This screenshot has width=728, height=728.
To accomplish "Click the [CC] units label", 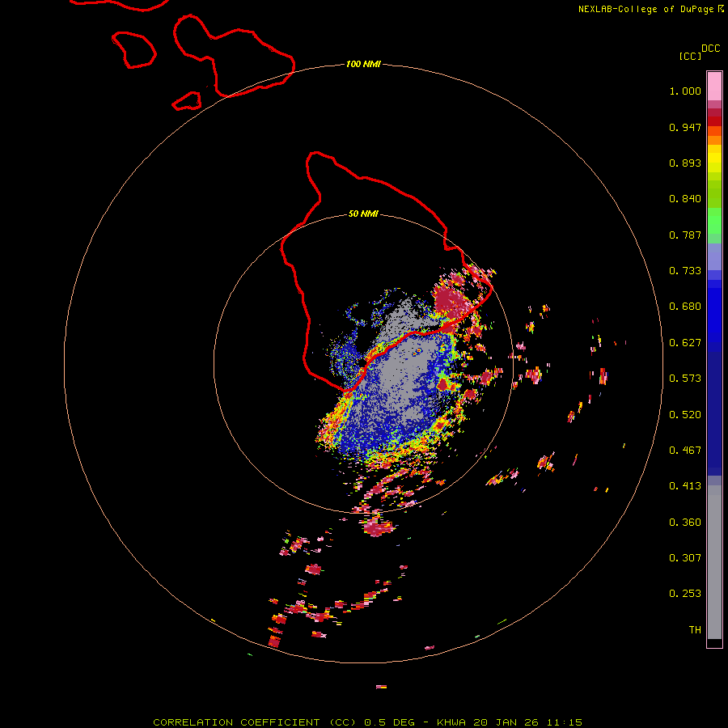I will click(690, 56).
